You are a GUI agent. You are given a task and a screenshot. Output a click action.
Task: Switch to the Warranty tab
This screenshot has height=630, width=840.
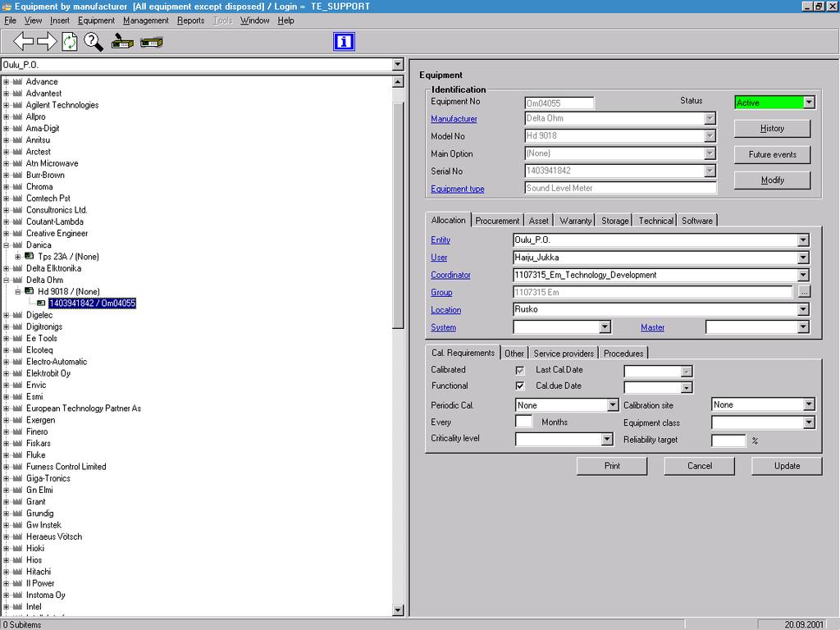coord(575,221)
